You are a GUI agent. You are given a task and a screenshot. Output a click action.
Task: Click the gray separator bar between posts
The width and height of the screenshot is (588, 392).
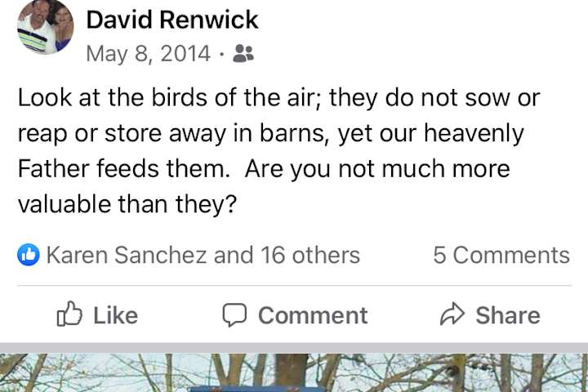coord(294,348)
